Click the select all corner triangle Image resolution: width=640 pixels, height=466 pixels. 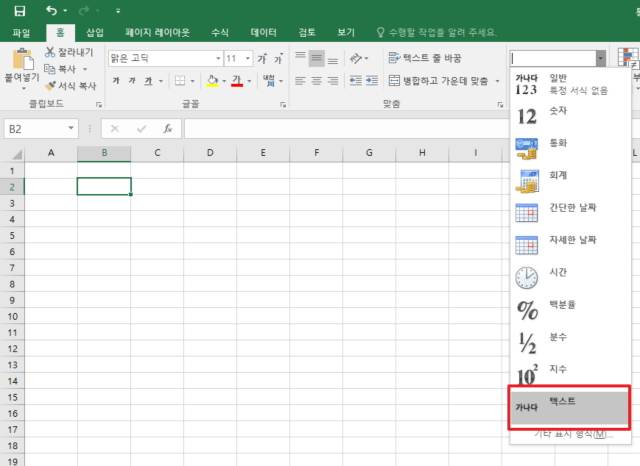click(17, 154)
